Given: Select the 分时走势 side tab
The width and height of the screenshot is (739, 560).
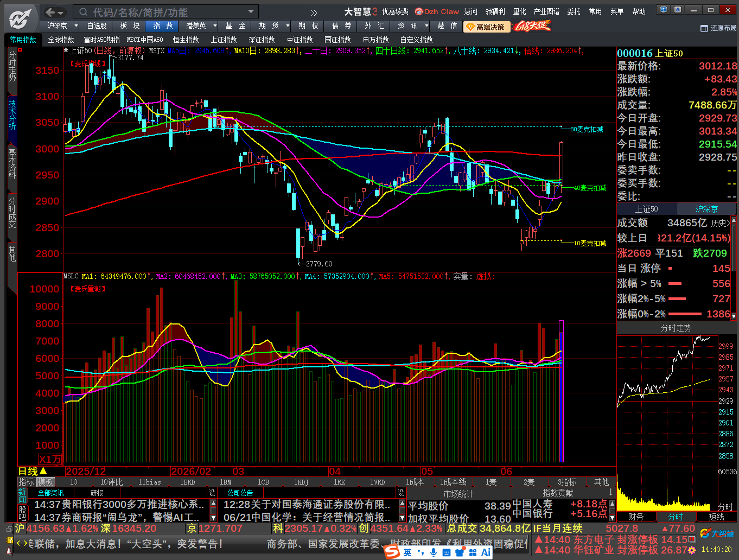Looking at the screenshot, I should coord(12,66).
